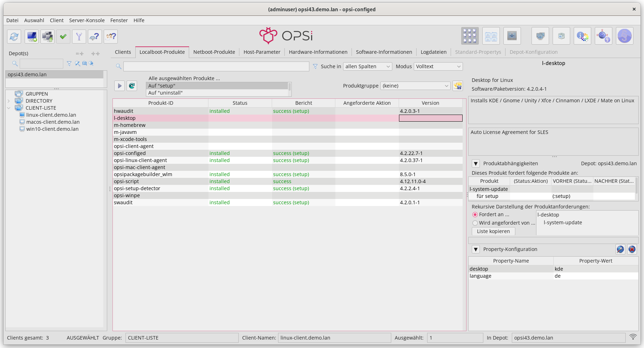Select the GRUPPEN tree node
This screenshot has width=644, height=348.
click(x=37, y=94)
